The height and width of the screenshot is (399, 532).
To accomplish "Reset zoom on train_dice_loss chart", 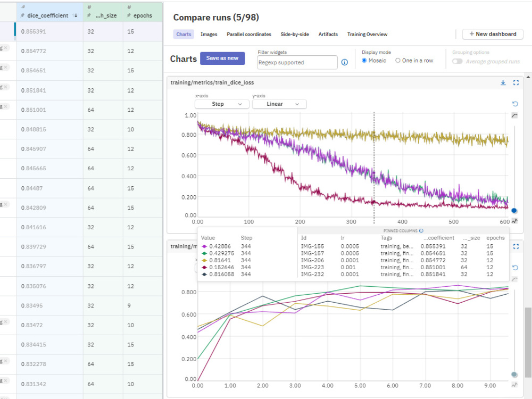I will tap(515, 104).
